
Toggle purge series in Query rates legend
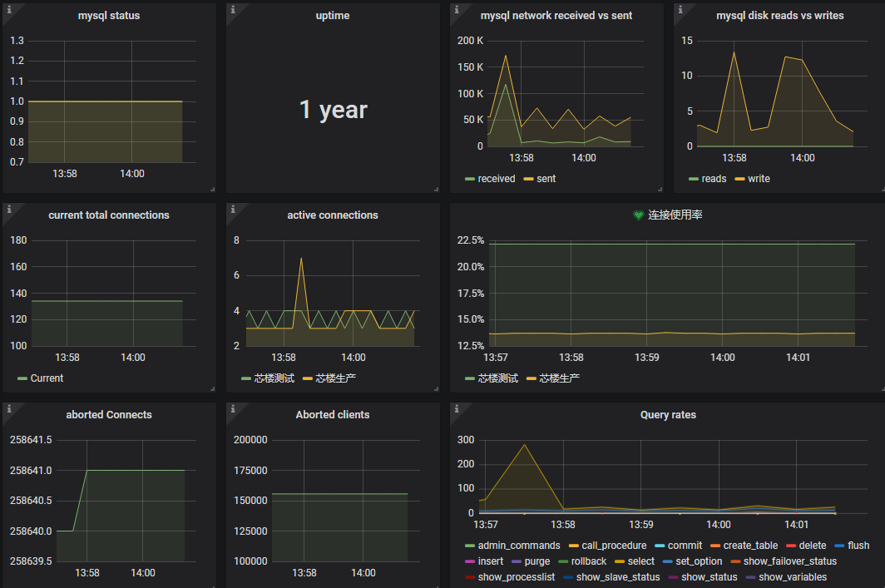tap(536, 561)
